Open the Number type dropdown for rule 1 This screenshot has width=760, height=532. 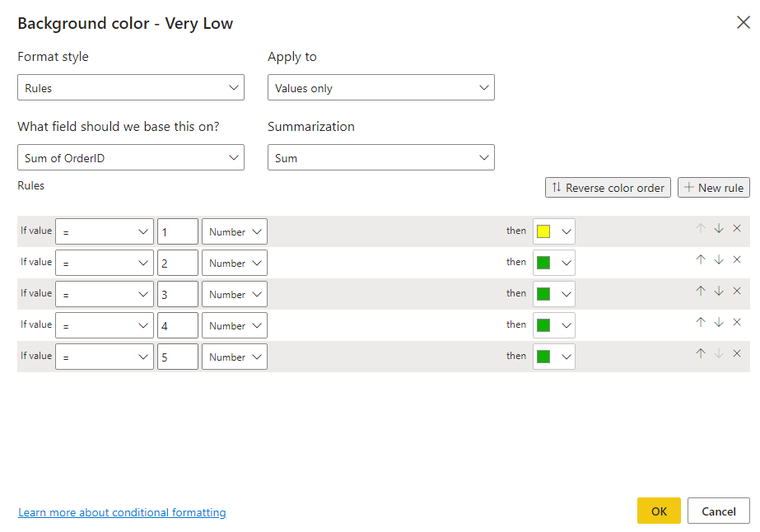(235, 231)
